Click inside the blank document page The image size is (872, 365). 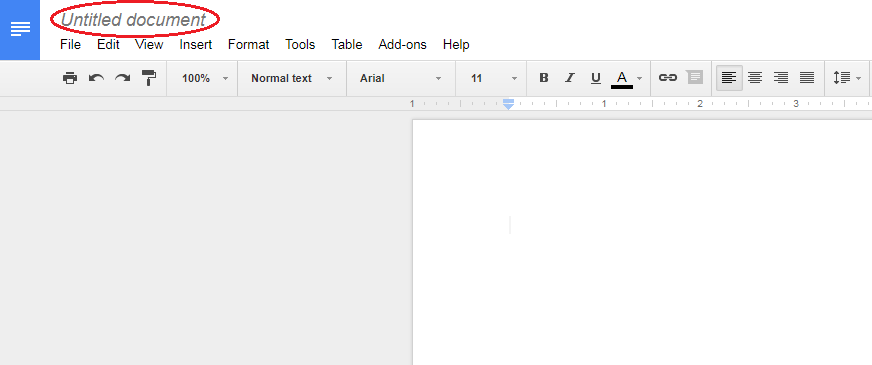(642, 242)
